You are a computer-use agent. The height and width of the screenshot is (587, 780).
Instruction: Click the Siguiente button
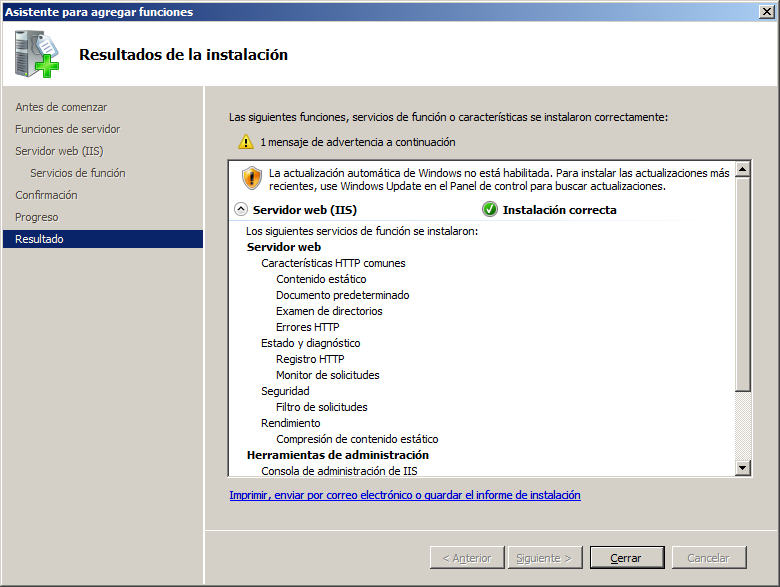(x=545, y=558)
